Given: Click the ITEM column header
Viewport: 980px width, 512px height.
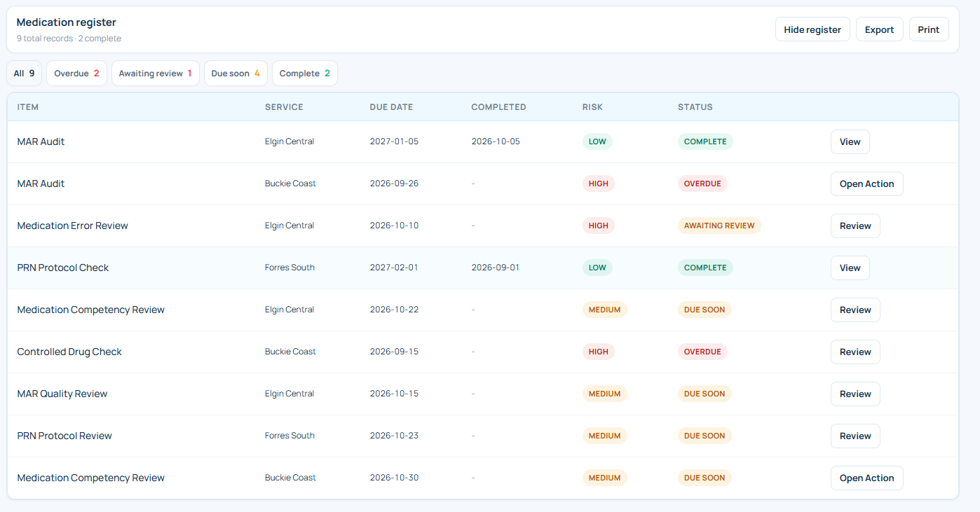Looking at the screenshot, I should 28,107.
